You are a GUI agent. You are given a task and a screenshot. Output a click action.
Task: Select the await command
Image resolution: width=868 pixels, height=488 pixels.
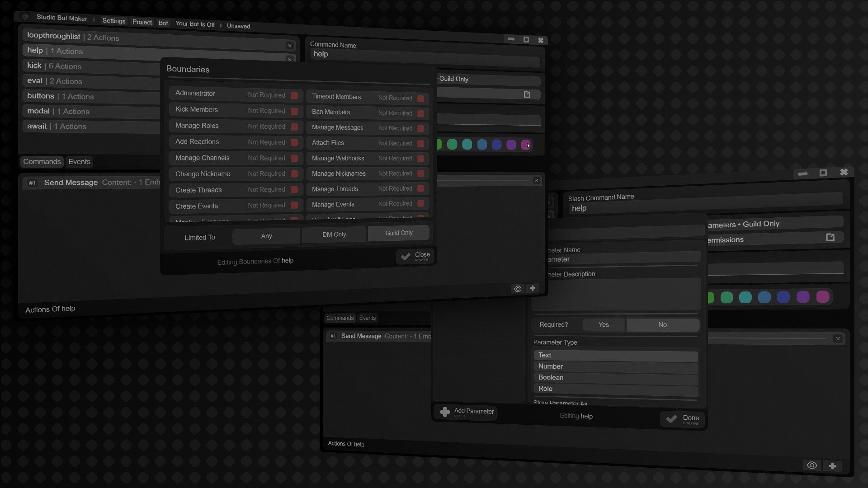pos(92,127)
